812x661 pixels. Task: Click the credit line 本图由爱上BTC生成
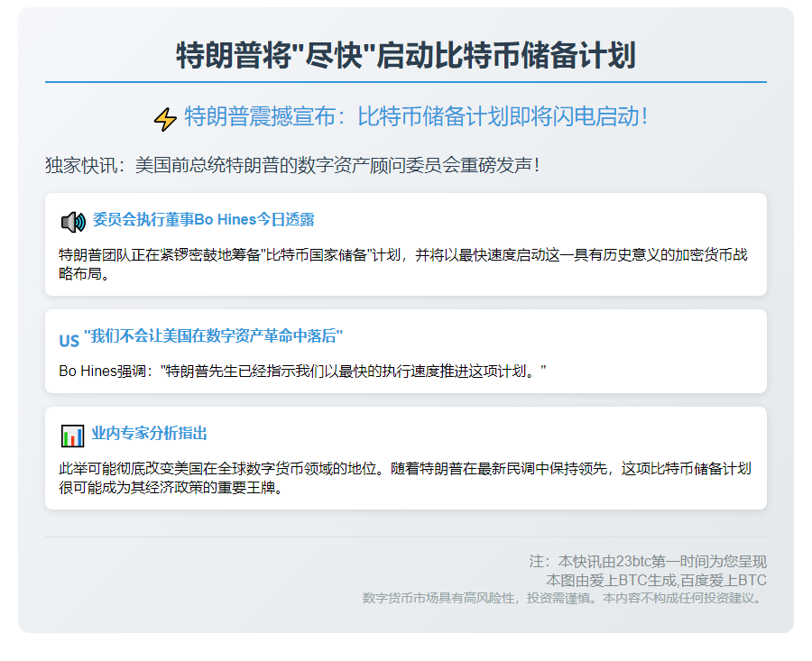[656, 580]
